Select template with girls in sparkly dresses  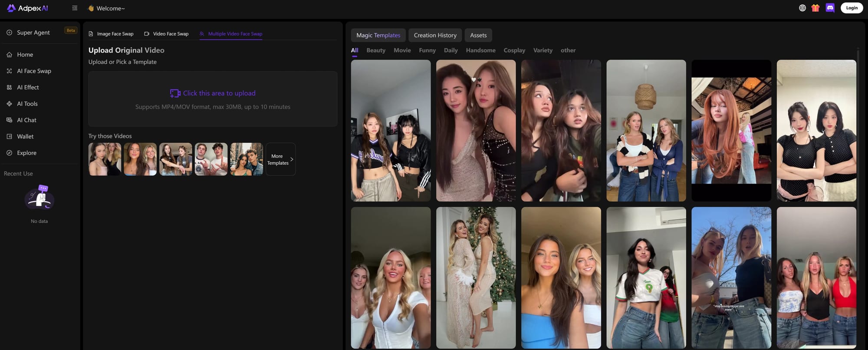point(476,131)
